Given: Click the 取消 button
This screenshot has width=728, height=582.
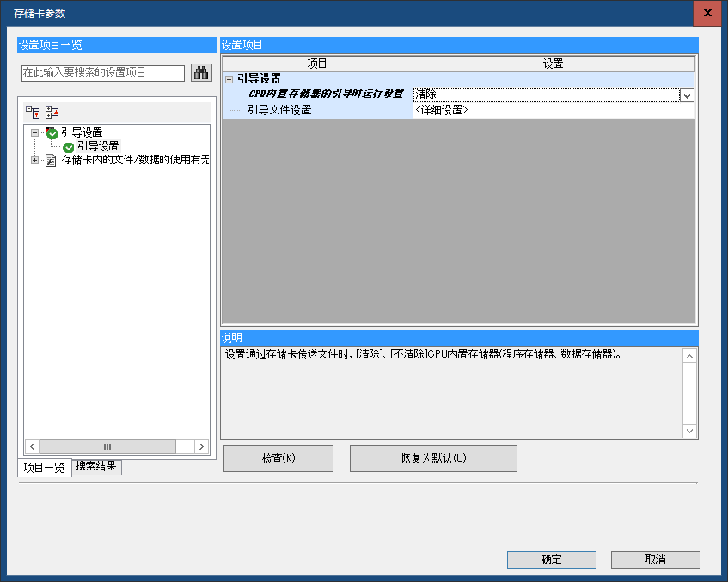Looking at the screenshot, I should pos(655,560).
